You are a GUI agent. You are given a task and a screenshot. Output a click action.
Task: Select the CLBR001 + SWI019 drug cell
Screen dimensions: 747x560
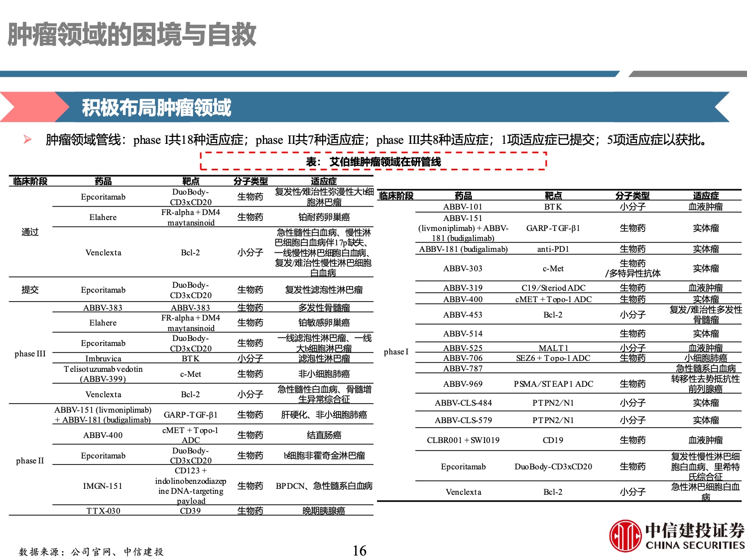463,440
